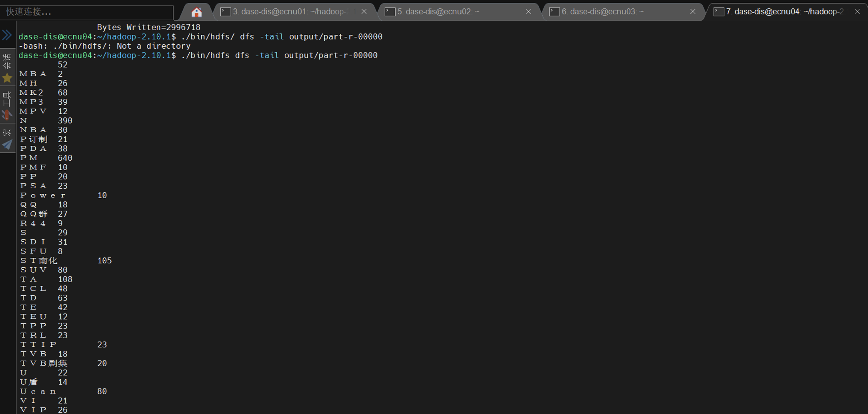The height and width of the screenshot is (414, 868).
Task: Expand the sidebar using double chevron arrows
Action: click(7, 35)
